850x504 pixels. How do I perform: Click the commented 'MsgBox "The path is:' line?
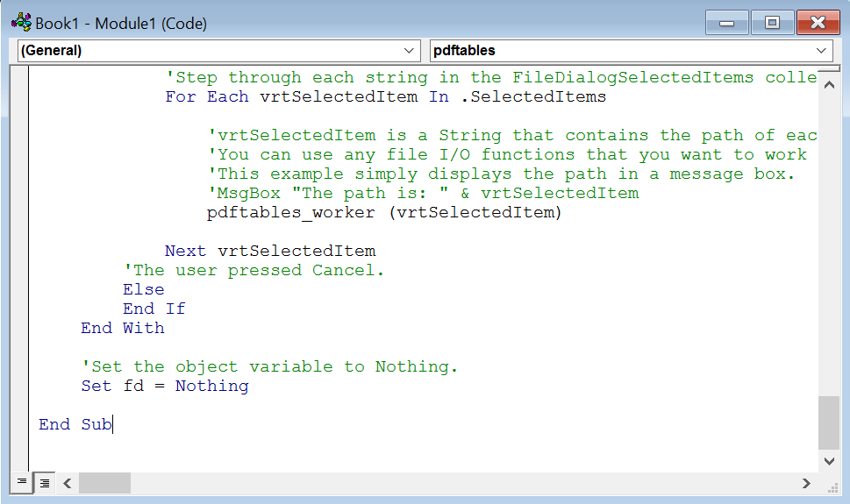coord(423,193)
